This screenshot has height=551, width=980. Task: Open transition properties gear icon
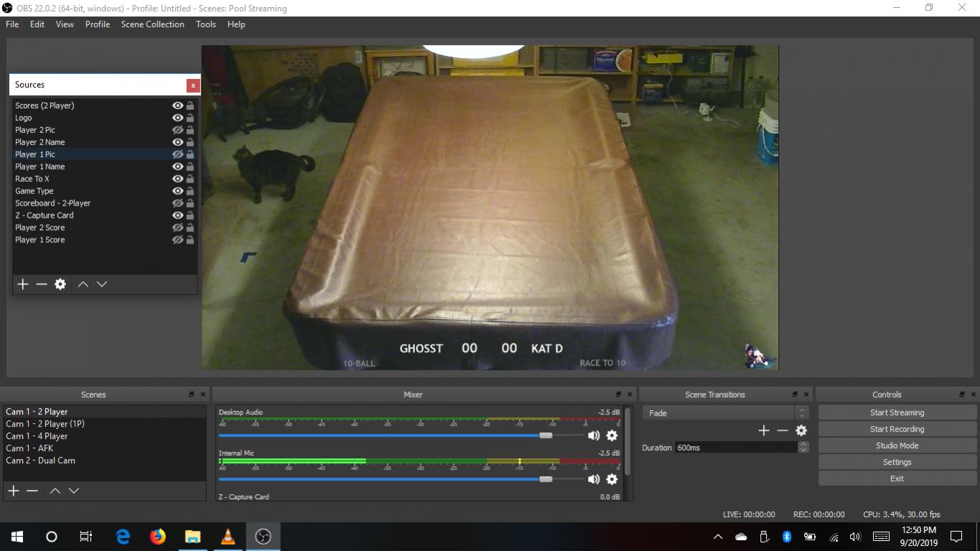pos(801,430)
